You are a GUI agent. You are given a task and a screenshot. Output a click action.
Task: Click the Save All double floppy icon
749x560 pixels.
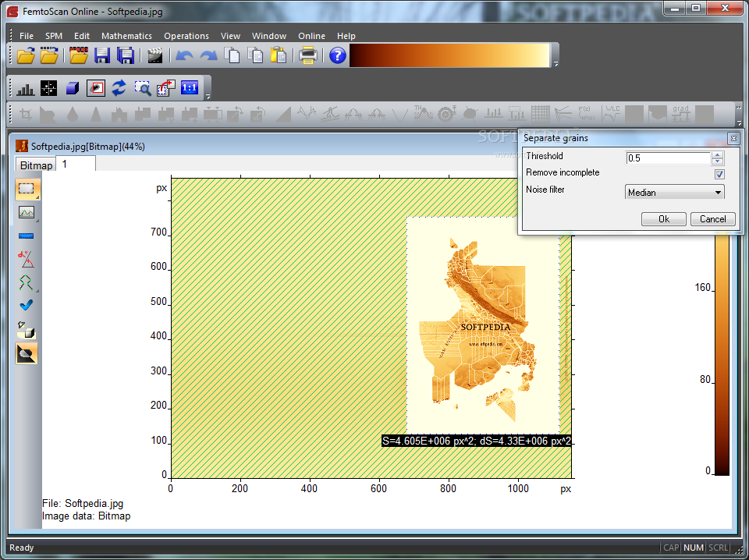(126, 55)
